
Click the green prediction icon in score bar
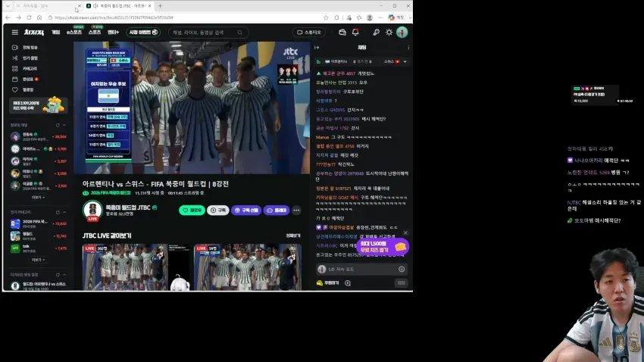click(x=318, y=61)
